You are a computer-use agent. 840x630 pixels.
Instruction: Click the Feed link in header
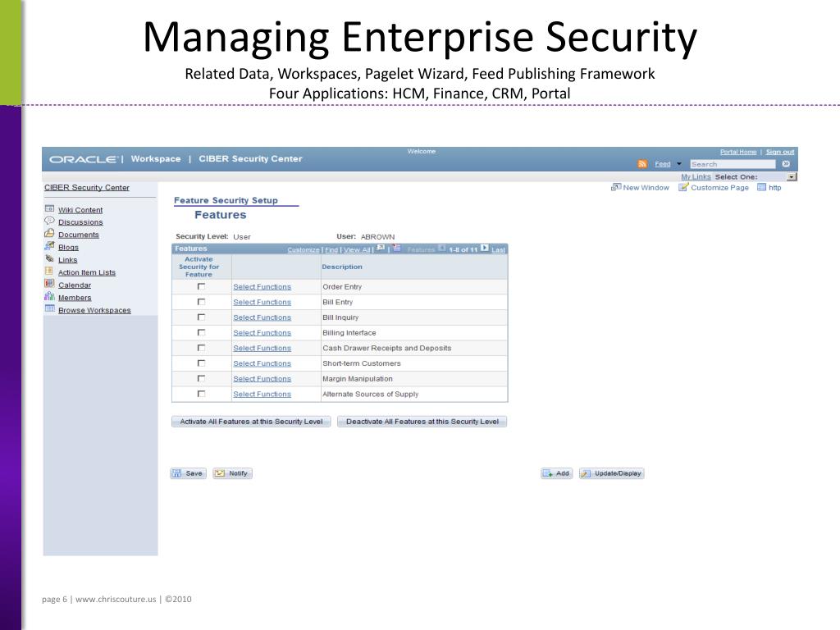click(x=663, y=164)
